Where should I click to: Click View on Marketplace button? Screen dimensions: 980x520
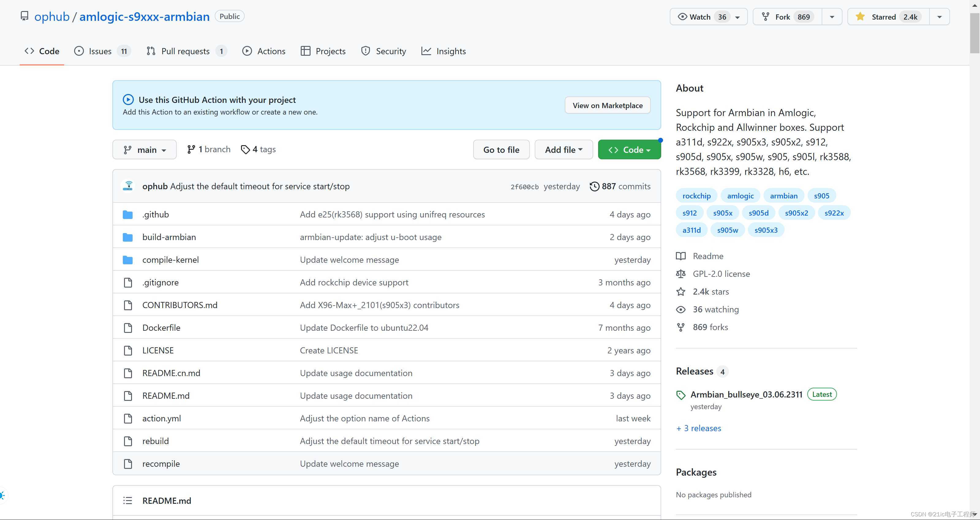pyautogui.click(x=608, y=105)
